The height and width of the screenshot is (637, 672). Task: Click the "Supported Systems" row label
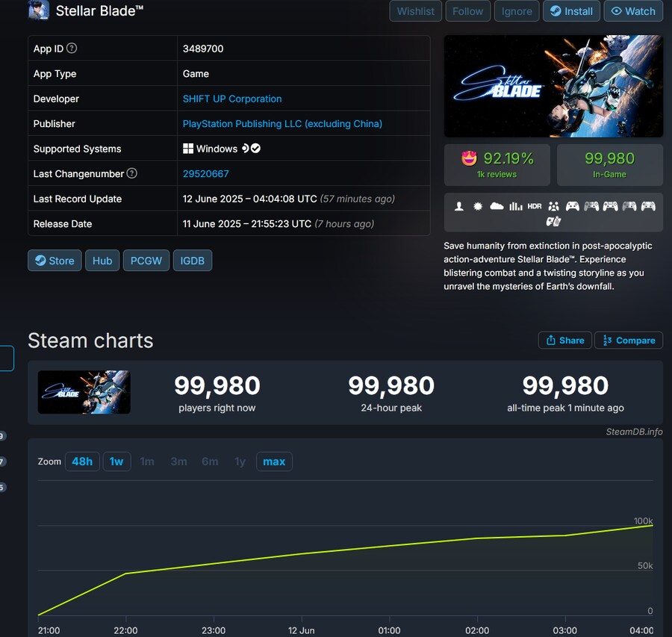(x=77, y=149)
